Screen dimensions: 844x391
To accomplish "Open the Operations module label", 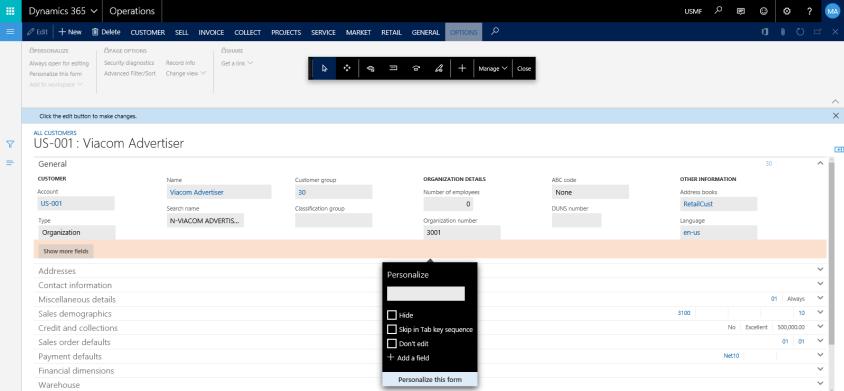I will (132, 11).
